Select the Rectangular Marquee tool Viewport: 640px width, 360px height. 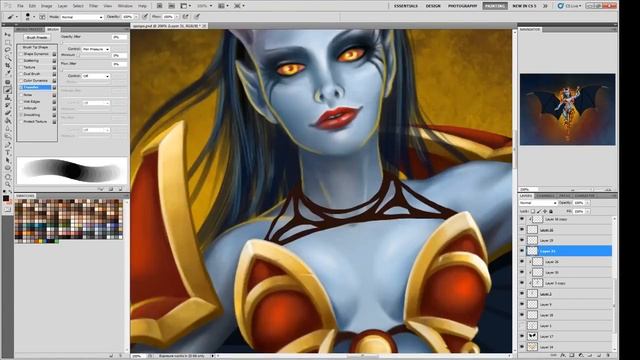[7, 42]
